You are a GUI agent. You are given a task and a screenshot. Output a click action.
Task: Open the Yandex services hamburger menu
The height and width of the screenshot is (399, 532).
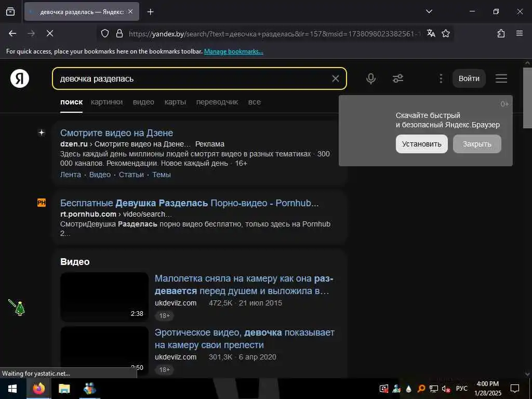click(x=501, y=78)
